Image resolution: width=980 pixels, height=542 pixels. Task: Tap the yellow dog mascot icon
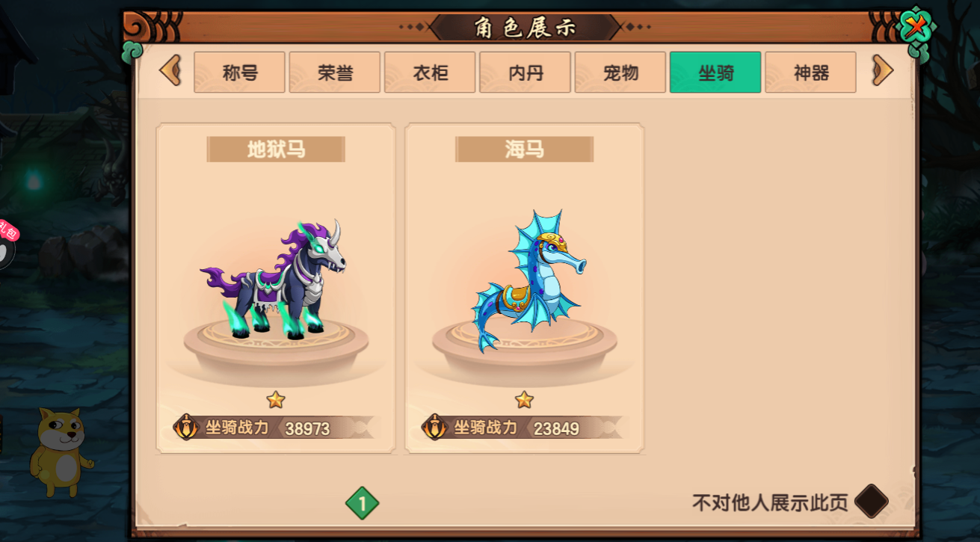coord(62,452)
